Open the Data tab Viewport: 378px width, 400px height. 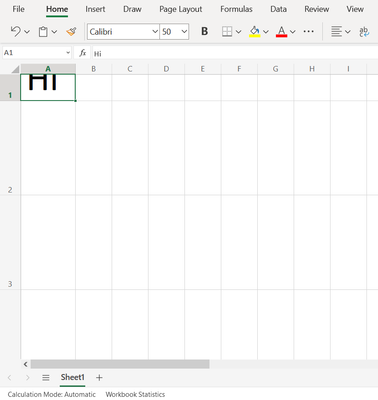point(278,9)
